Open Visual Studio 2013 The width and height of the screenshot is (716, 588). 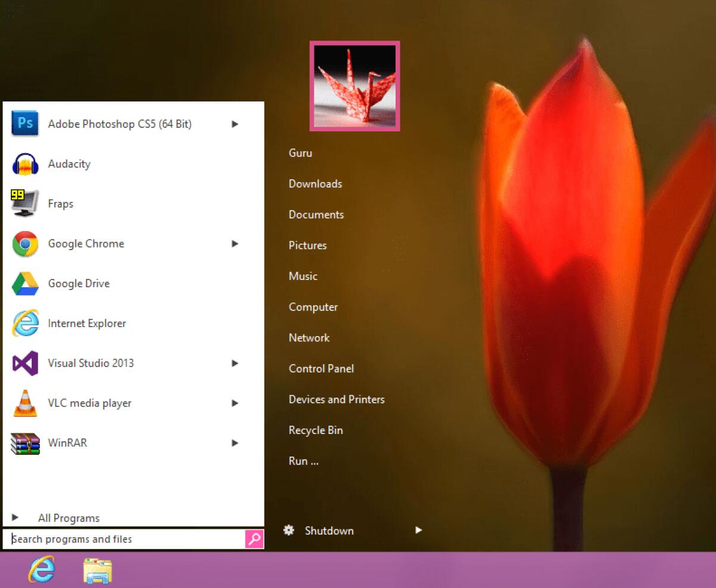pos(91,363)
